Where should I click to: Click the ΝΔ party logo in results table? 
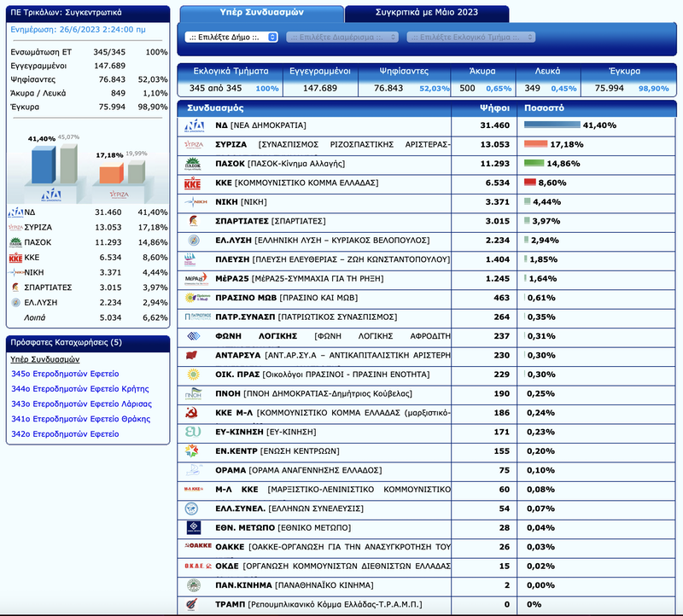195,125
